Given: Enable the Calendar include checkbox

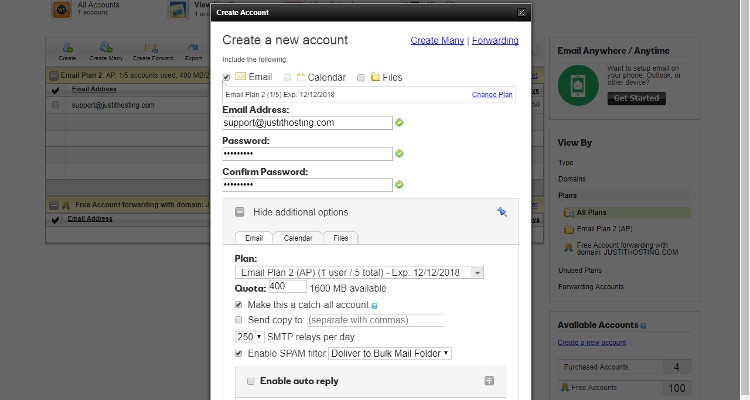Looking at the screenshot, I should tap(287, 77).
